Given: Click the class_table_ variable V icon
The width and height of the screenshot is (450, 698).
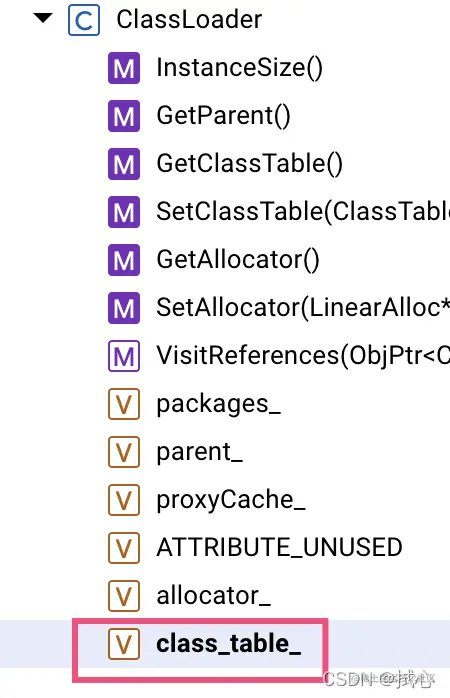Looking at the screenshot, I should coord(124,644).
